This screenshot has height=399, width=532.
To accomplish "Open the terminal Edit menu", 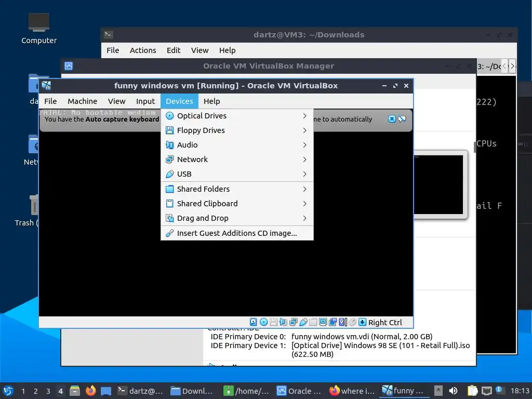I will (174, 50).
